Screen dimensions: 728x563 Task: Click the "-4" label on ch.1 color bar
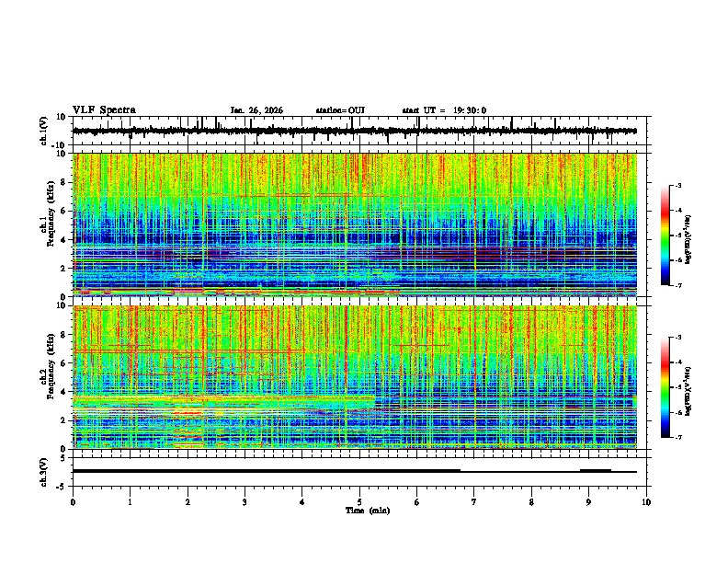(x=677, y=211)
